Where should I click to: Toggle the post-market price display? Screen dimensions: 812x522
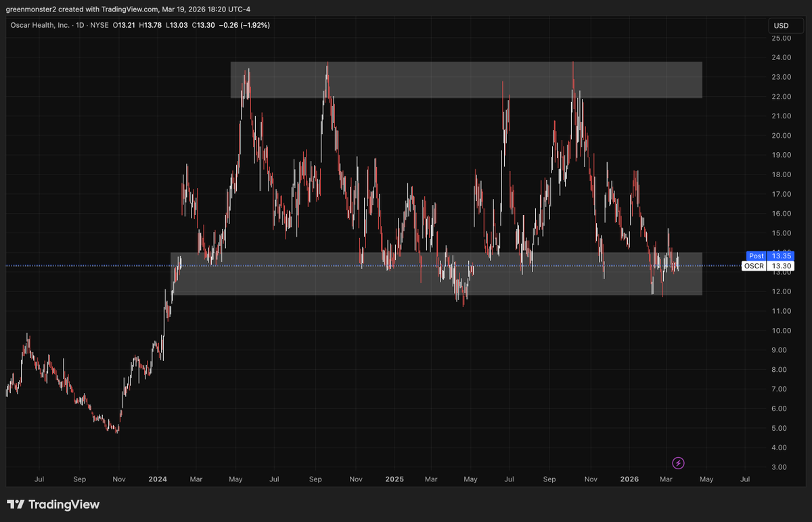(x=770, y=256)
